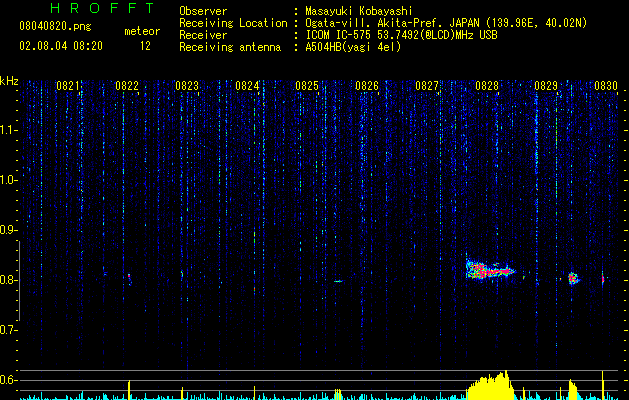The image size is (629, 400).
Task: Click the 0.9 kHz axis label
Action: 8,230
